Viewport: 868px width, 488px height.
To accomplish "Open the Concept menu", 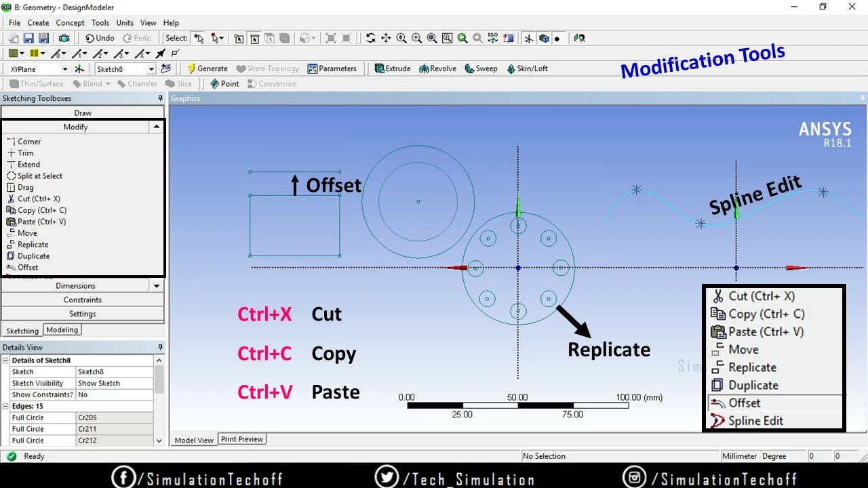I will pyautogui.click(x=71, y=22).
